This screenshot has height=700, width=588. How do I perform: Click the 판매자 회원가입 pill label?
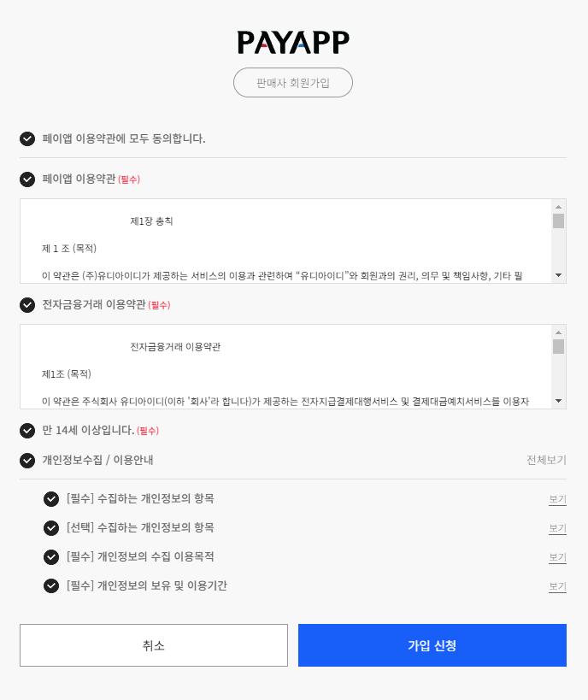(293, 83)
